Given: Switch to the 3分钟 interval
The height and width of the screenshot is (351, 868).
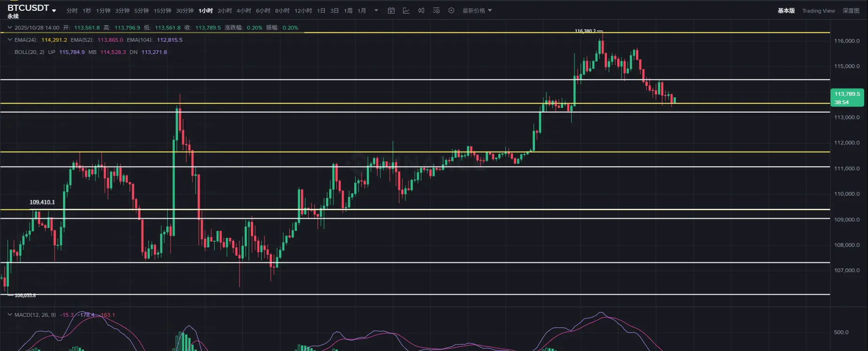Looking at the screenshot, I should tap(122, 10).
